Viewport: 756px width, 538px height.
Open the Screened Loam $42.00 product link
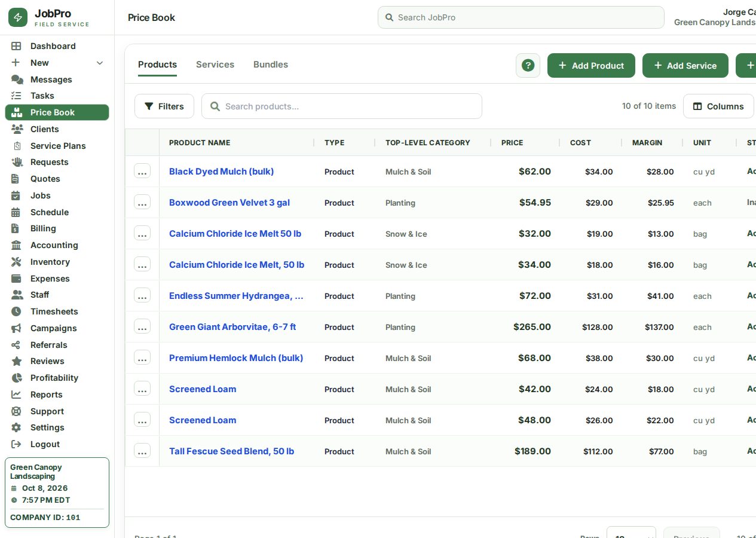pos(203,389)
